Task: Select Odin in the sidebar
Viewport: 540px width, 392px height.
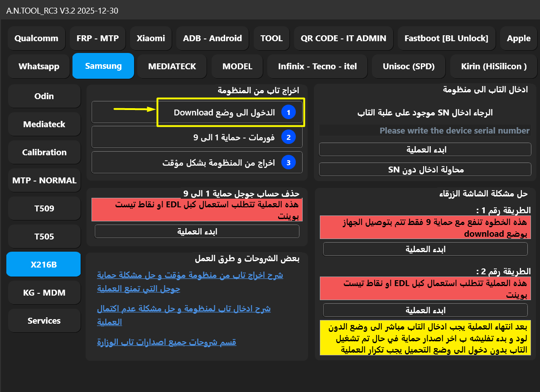Action: click(x=44, y=96)
